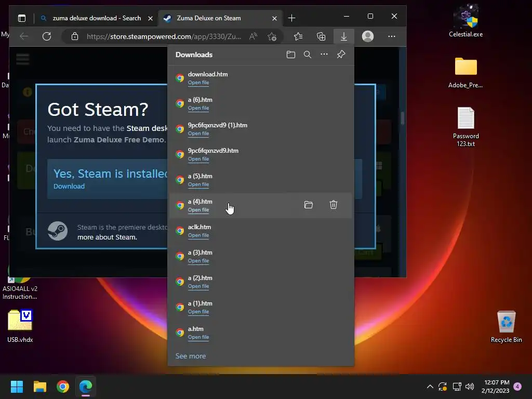532x399 pixels.
Task: Open Edge Collections icon
Action: [321, 36]
